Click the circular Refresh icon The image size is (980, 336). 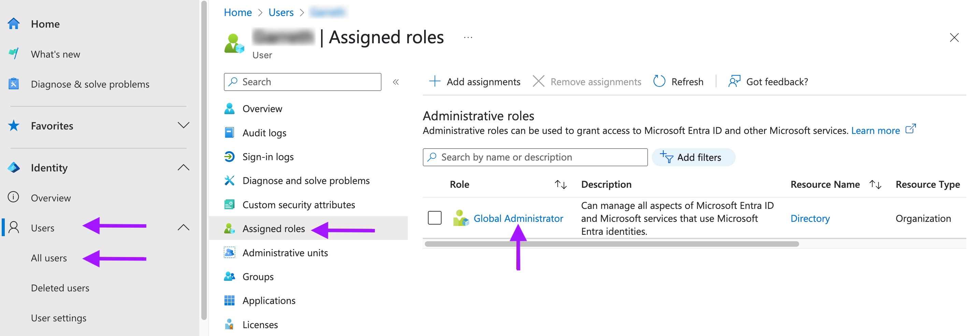tap(659, 81)
